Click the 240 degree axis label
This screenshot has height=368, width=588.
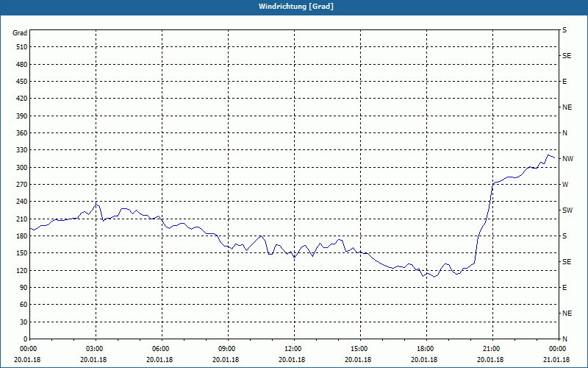coord(22,202)
